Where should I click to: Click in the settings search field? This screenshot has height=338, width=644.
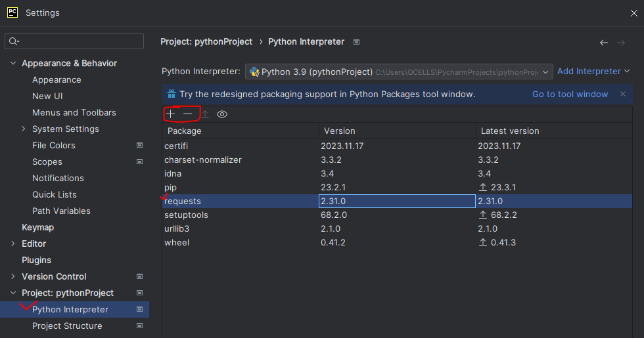74,41
